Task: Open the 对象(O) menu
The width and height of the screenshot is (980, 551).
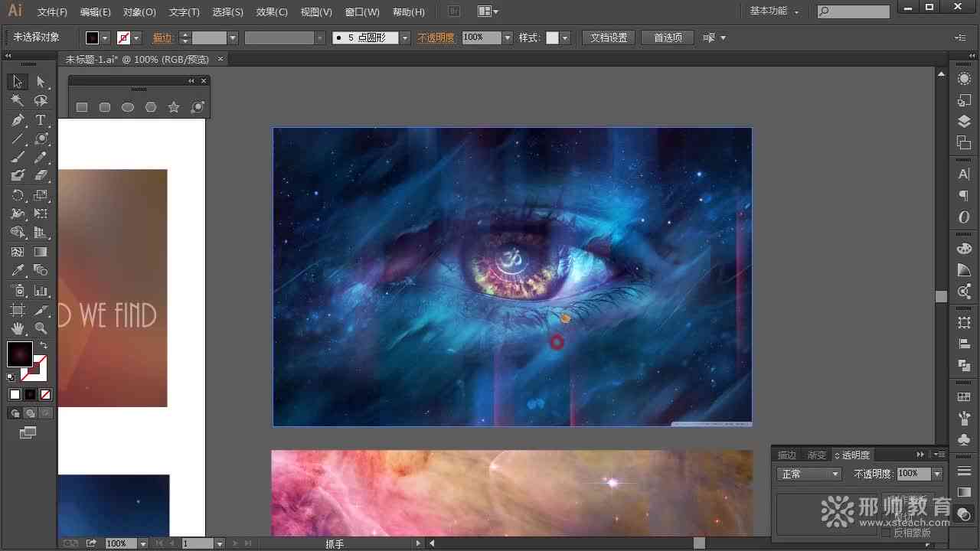Action: (139, 12)
